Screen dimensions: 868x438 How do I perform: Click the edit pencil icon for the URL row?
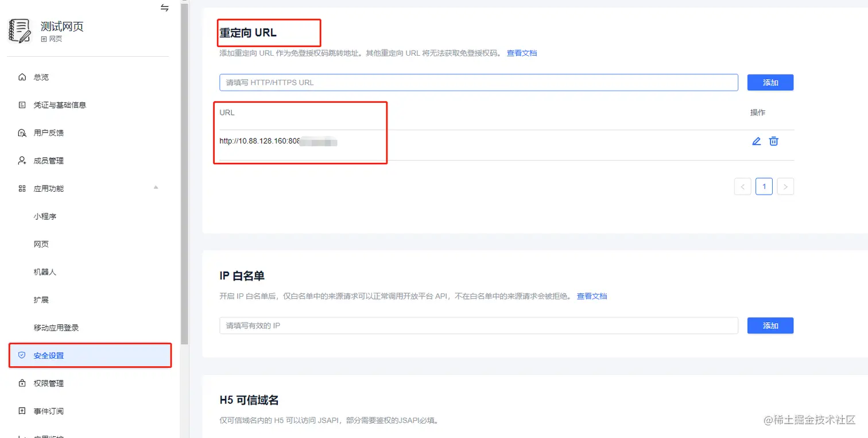(757, 141)
